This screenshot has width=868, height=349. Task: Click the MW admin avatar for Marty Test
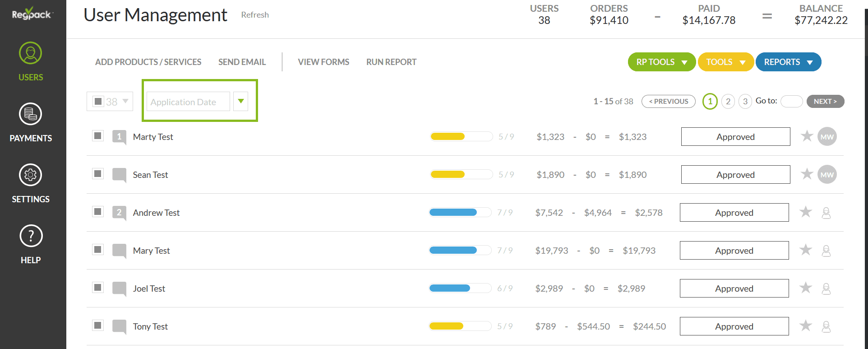(827, 137)
